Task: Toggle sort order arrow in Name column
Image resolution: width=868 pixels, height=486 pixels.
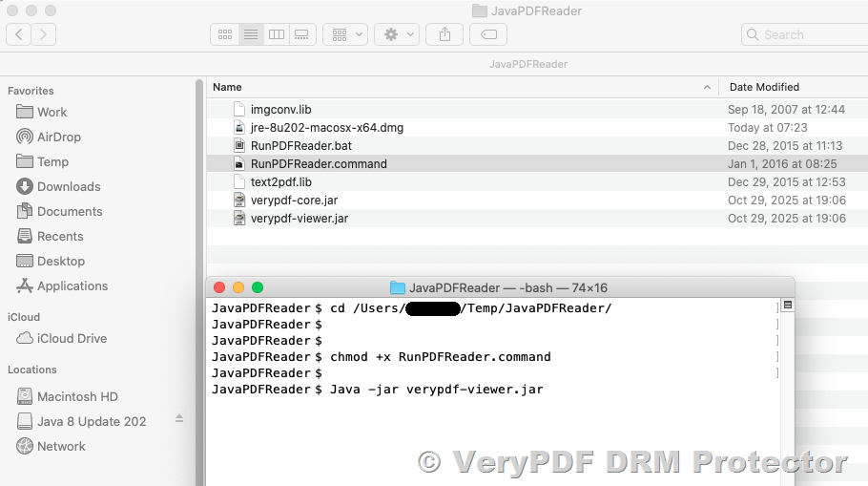Action: pos(707,87)
